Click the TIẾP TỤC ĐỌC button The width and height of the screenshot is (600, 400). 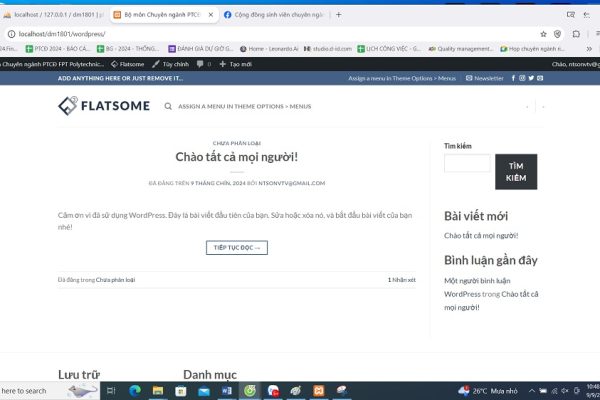click(237, 248)
